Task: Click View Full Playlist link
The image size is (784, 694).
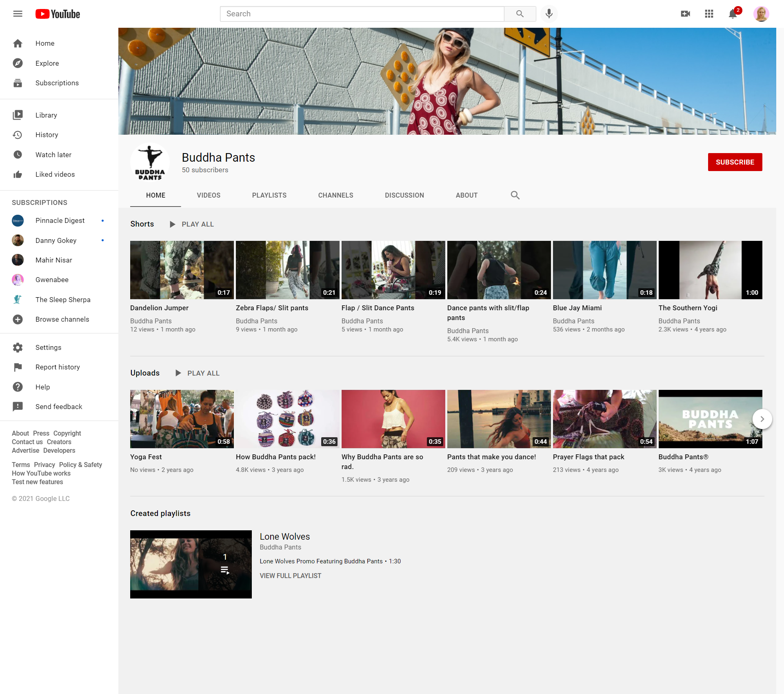Action: coord(290,576)
